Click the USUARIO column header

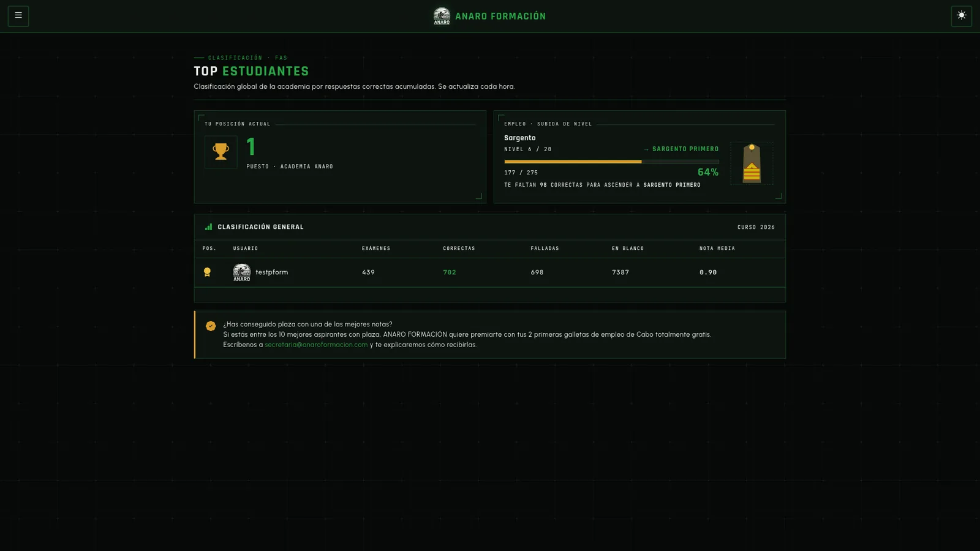246,249
